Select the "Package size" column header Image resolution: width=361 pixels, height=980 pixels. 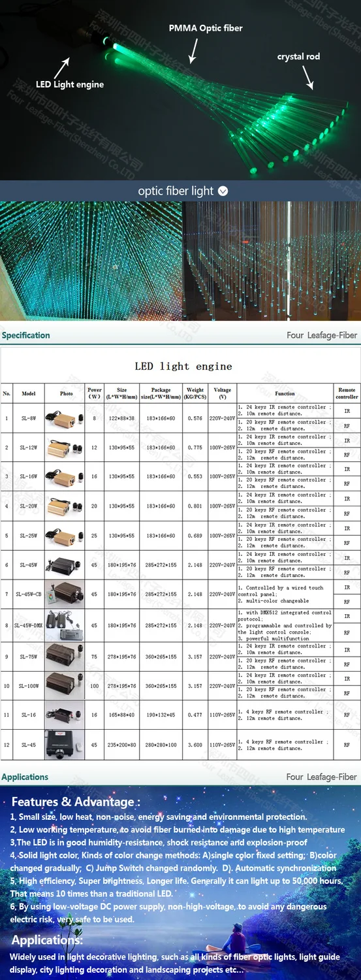[161, 393]
